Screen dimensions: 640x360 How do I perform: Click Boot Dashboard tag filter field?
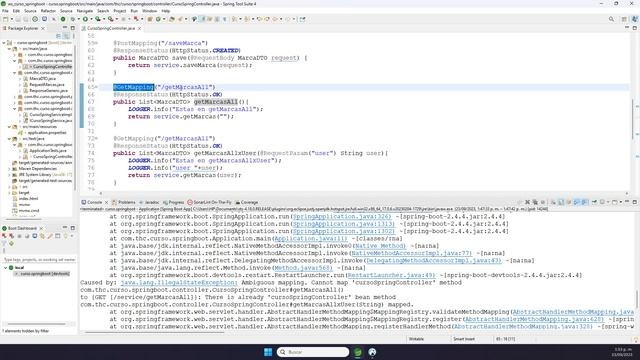tap(39, 260)
